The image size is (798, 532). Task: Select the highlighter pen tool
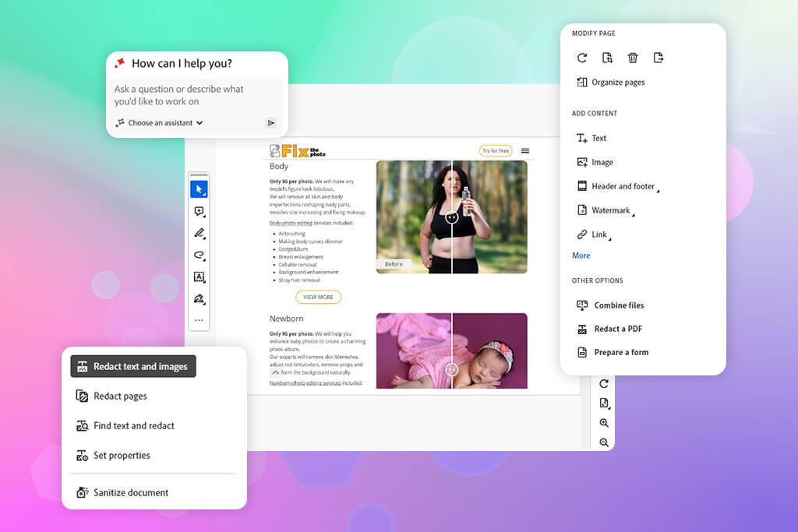pos(199,233)
